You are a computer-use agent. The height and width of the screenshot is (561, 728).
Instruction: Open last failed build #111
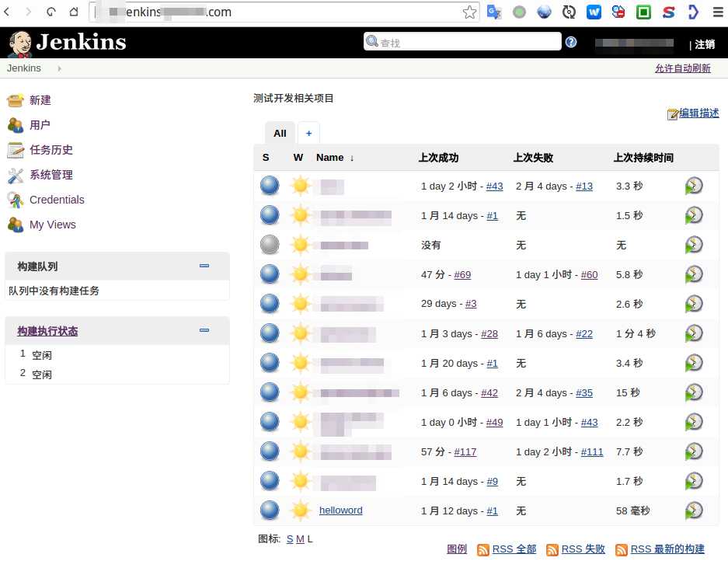(592, 452)
